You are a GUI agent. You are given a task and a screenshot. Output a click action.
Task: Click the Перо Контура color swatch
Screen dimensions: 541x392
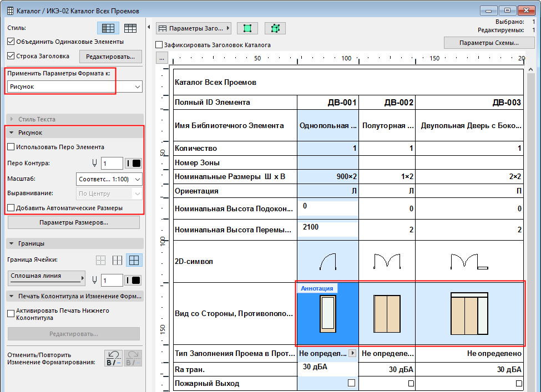pos(134,163)
